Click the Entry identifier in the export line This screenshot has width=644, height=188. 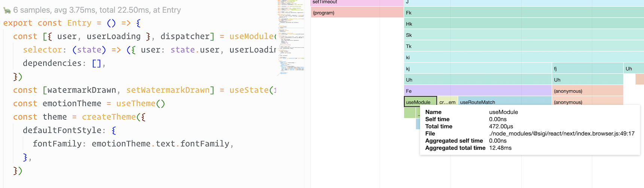79,23
